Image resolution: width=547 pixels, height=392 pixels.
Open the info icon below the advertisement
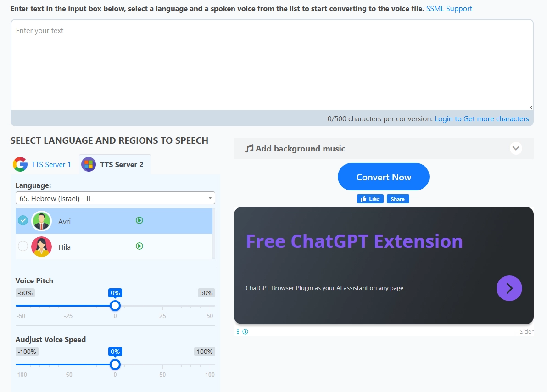[x=245, y=331]
